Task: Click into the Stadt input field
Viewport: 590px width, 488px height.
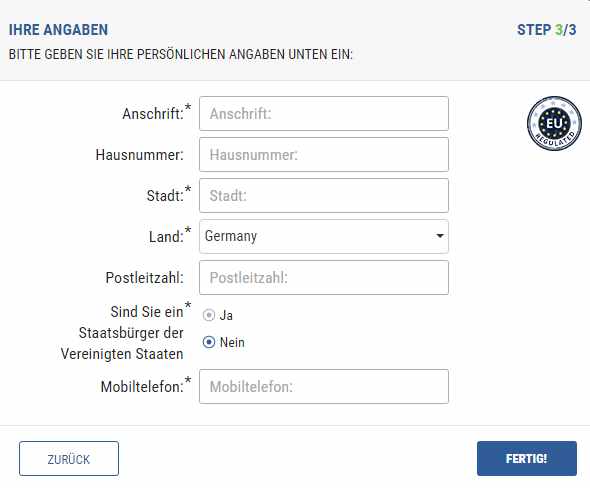Action: tap(324, 196)
